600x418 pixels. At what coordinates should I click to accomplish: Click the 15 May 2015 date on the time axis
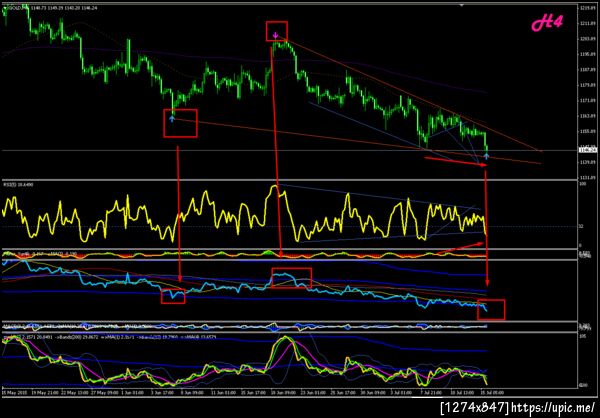pos(13,392)
